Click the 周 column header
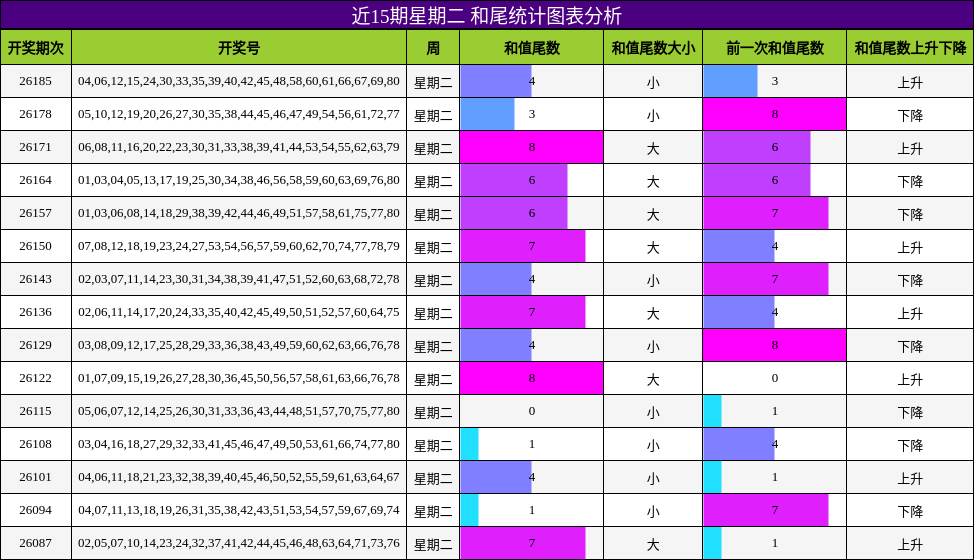Viewport: 974px width, 560px height. [433, 48]
